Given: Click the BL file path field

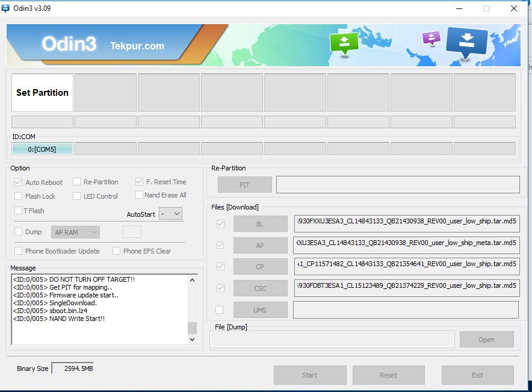Looking at the screenshot, I should tap(407, 223).
